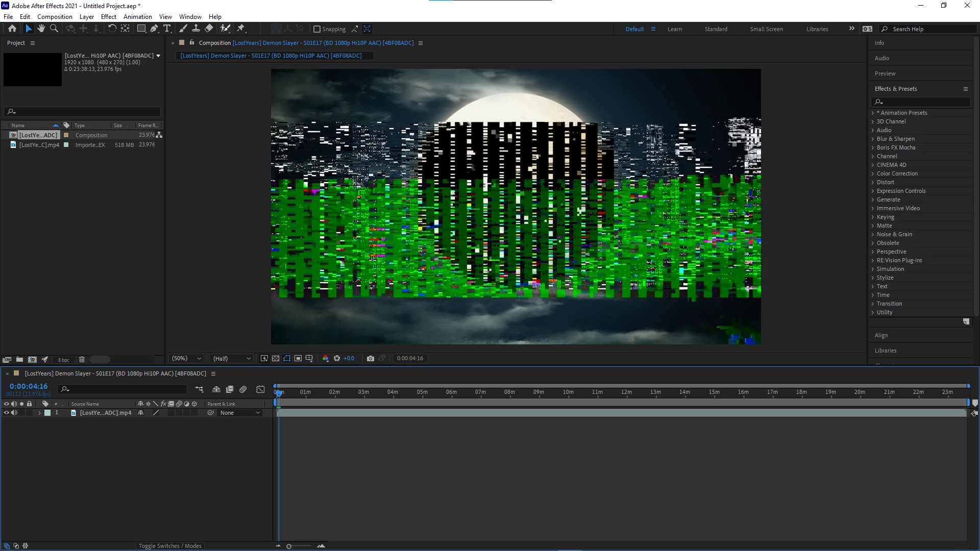Open the Half resolution dropdown
Screen dimensions: 980x551
(x=232, y=359)
